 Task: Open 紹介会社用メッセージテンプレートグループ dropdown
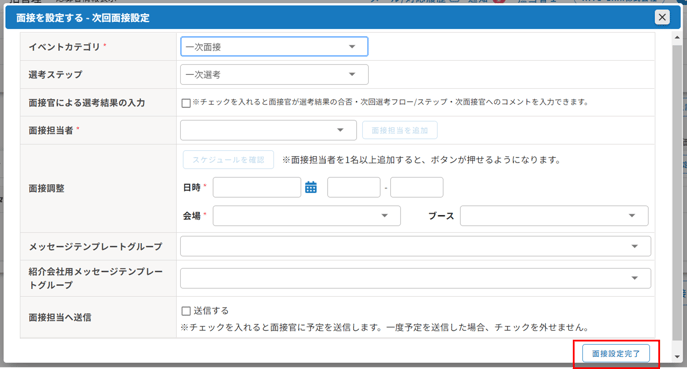pos(415,278)
